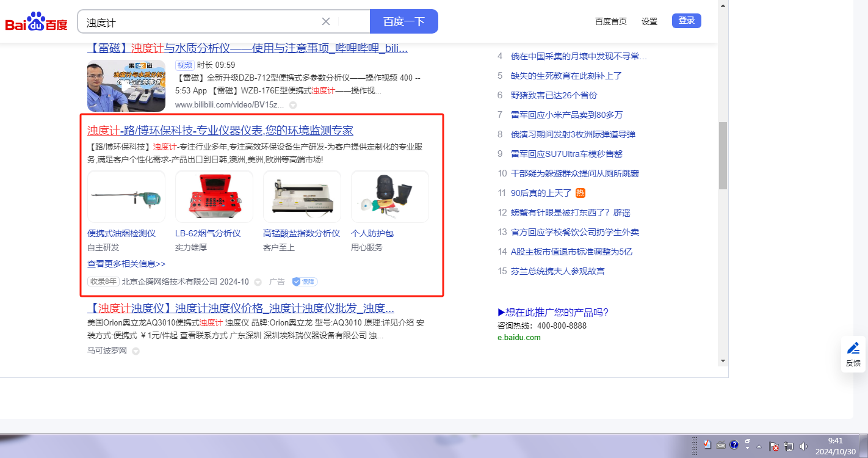This screenshot has height=458, width=868.
Task: Click the restore options icon in language bar
Action: 747,440
